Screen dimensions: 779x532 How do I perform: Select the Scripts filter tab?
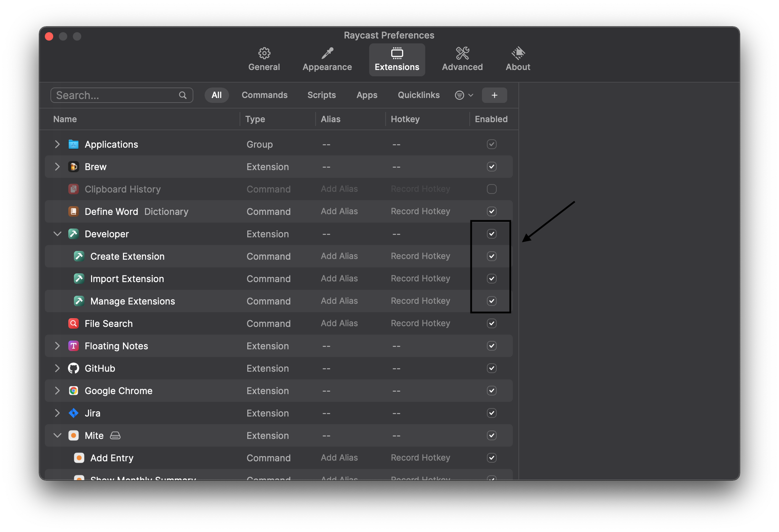point(321,95)
